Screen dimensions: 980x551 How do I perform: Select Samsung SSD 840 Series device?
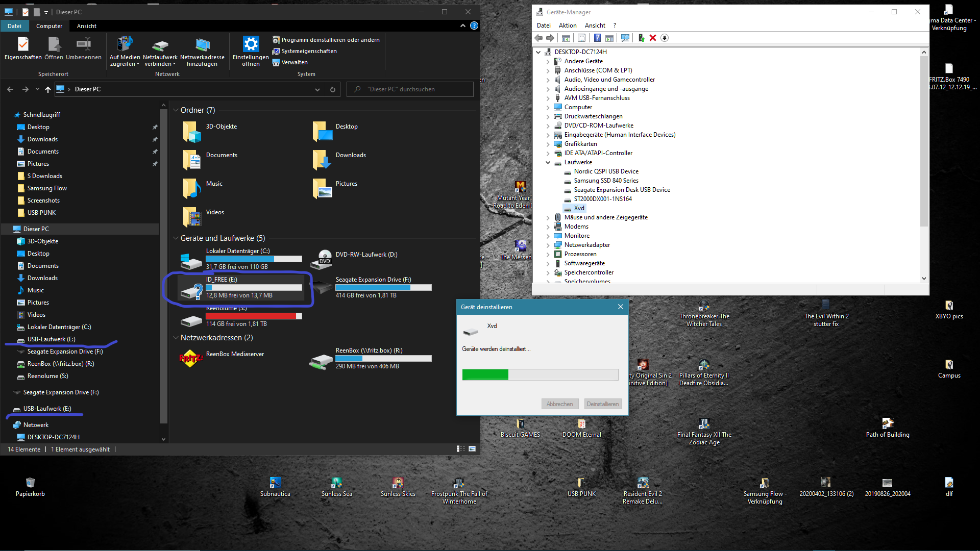pyautogui.click(x=606, y=181)
